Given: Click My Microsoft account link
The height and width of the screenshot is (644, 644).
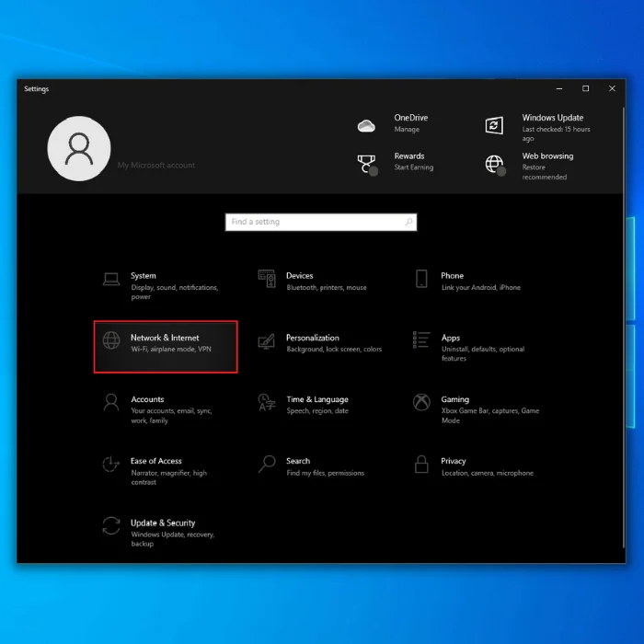Looking at the screenshot, I should click(x=156, y=165).
